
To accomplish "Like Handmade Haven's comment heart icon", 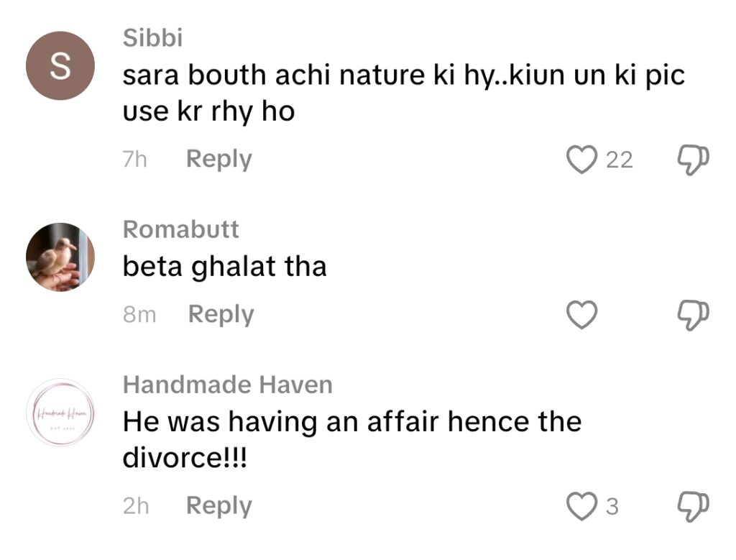I will coord(581,506).
